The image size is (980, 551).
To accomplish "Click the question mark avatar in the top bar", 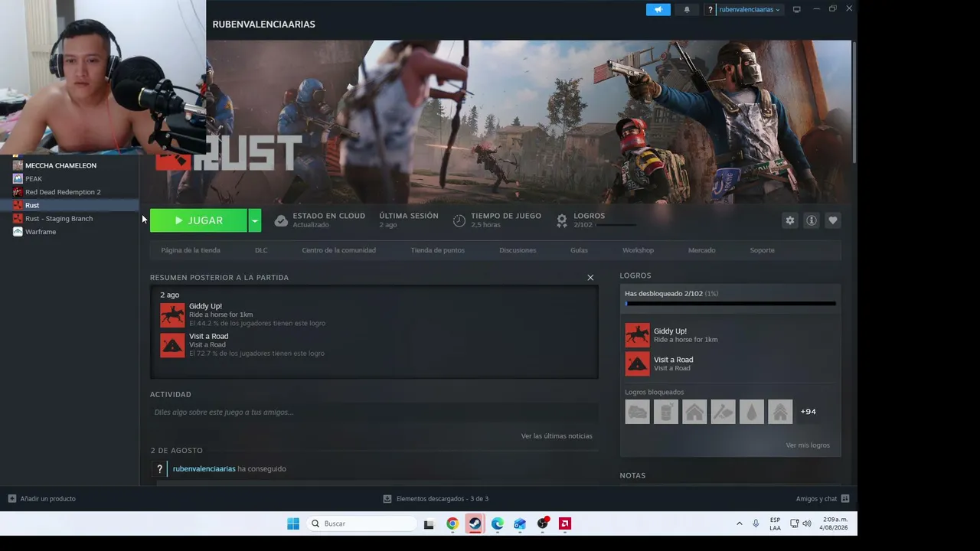I will tap(710, 10).
